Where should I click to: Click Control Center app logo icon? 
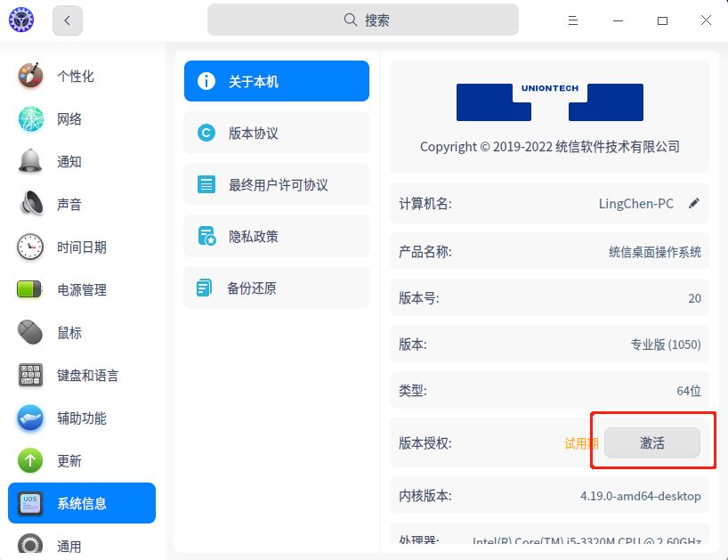21,20
